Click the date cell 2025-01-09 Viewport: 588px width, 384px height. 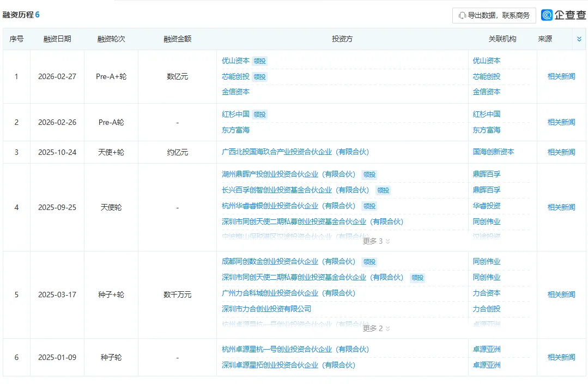57,357
